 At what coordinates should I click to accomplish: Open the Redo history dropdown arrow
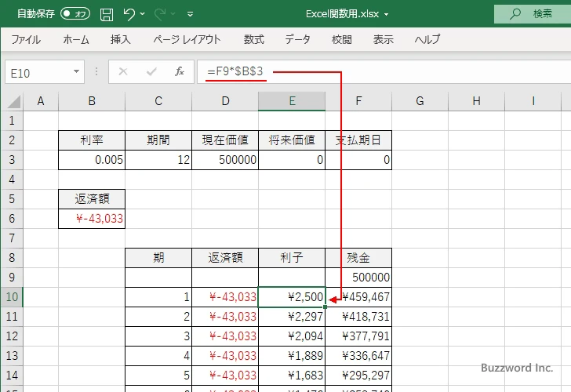pos(173,14)
